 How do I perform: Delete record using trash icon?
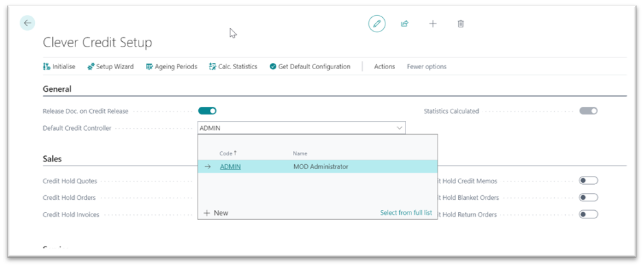(x=461, y=24)
